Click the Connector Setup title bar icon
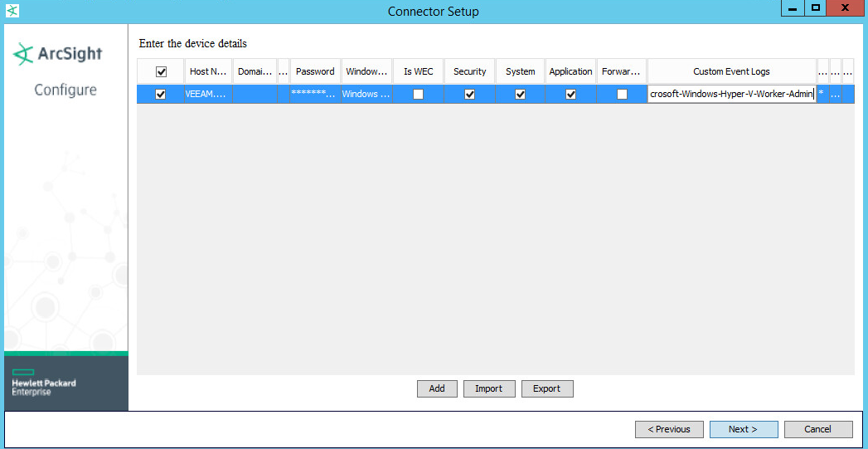This screenshot has height=449, width=868. point(12,11)
